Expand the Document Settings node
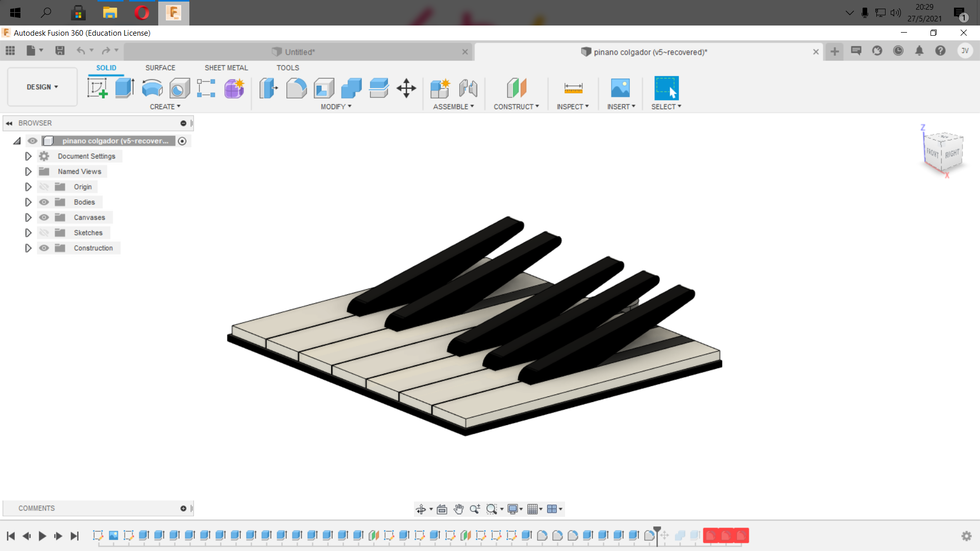The width and height of the screenshot is (980, 551). point(28,156)
